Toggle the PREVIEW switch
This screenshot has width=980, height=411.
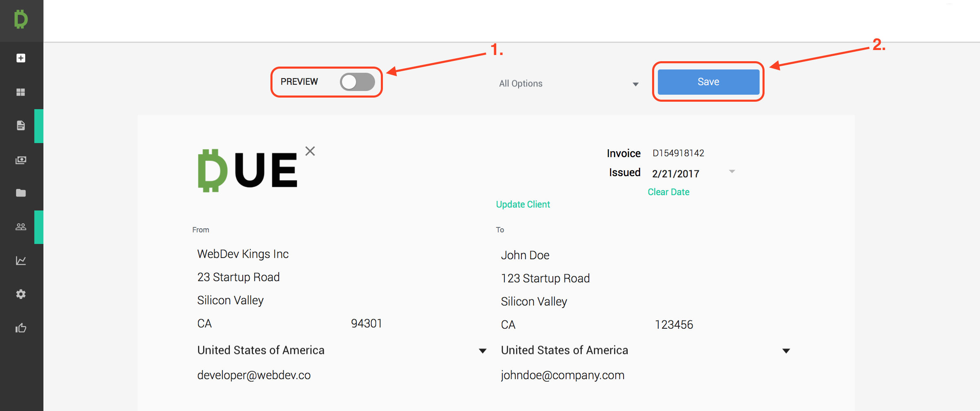click(x=357, y=82)
